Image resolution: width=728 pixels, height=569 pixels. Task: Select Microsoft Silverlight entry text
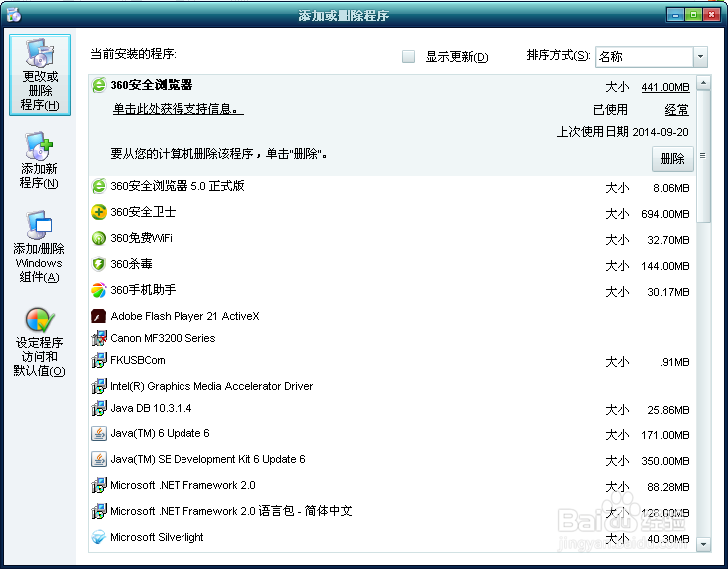157,537
